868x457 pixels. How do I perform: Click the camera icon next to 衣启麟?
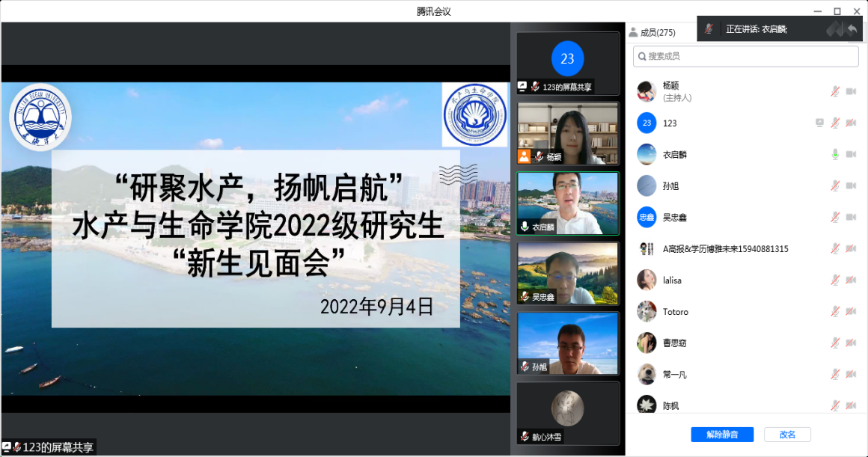[x=851, y=154]
